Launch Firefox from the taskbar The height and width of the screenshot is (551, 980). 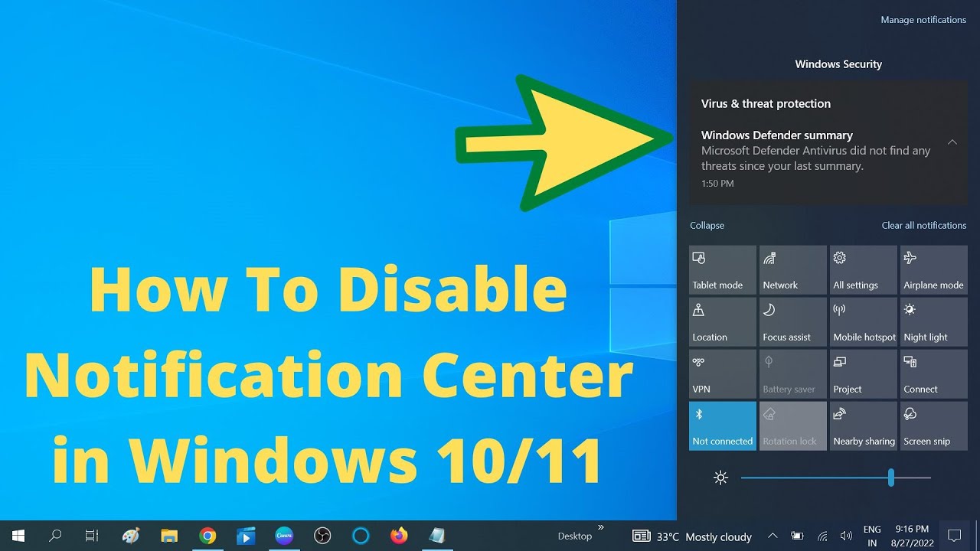click(399, 536)
